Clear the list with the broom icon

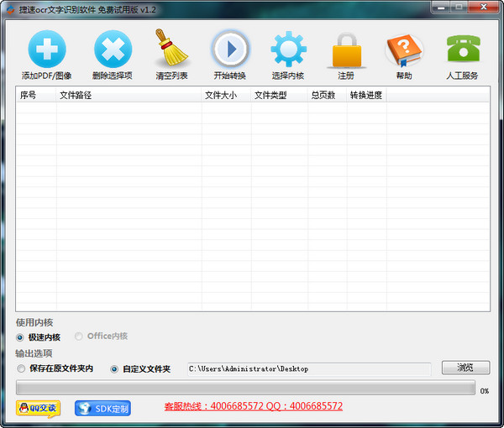[171, 49]
